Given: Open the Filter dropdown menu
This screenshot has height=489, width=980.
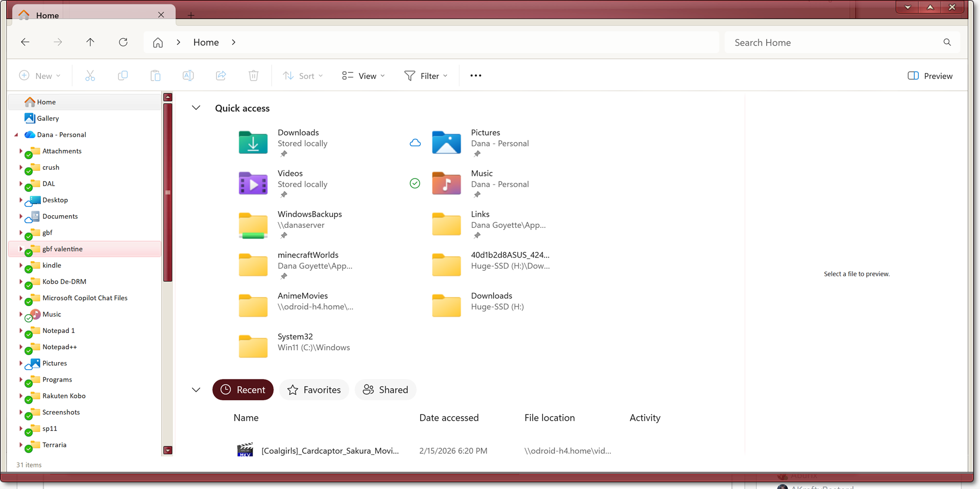Looking at the screenshot, I should click(426, 76).
